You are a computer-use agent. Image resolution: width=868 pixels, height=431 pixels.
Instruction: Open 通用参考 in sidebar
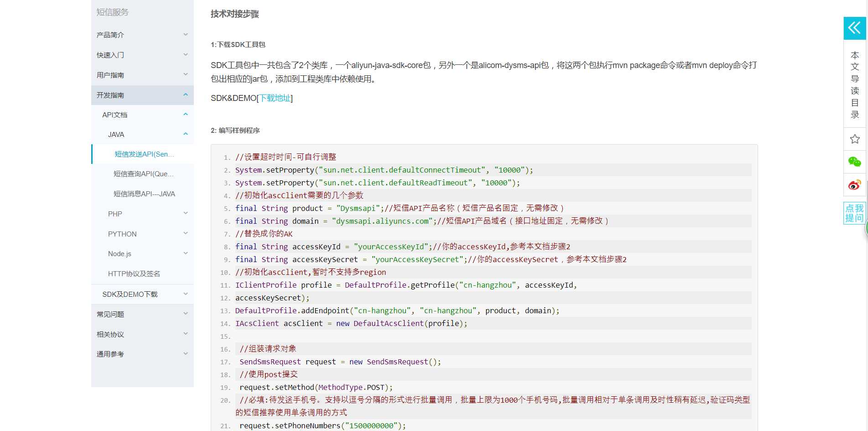coord(110,354)
